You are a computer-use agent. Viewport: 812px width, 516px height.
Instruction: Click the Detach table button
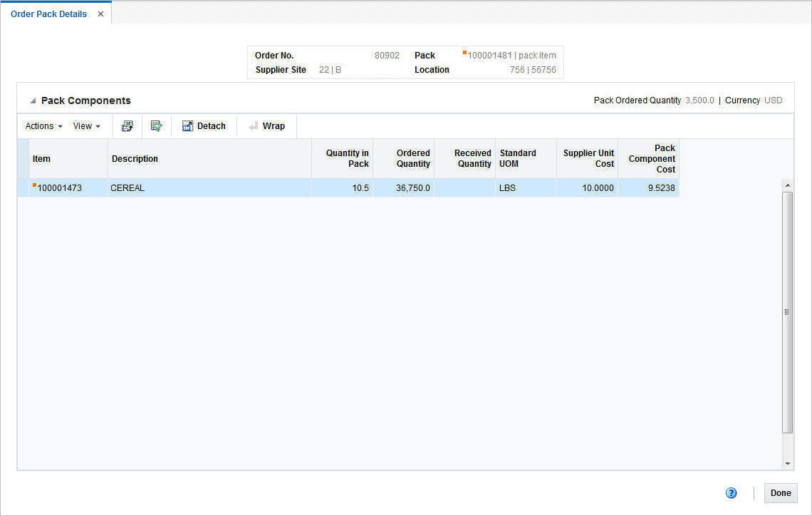[204, 126]
